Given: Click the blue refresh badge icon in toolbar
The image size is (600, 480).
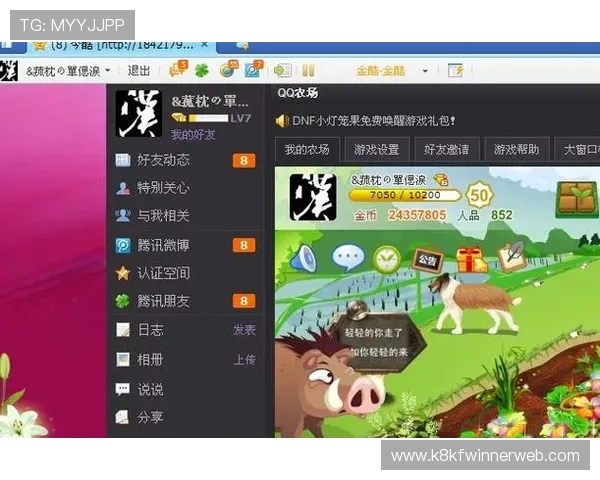Looking at the screenshot, I should [x=254, y=70].
